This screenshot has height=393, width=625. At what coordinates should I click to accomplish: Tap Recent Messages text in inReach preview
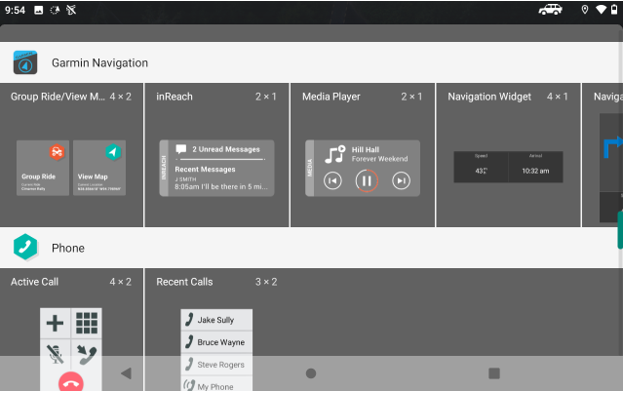[205, 169]
